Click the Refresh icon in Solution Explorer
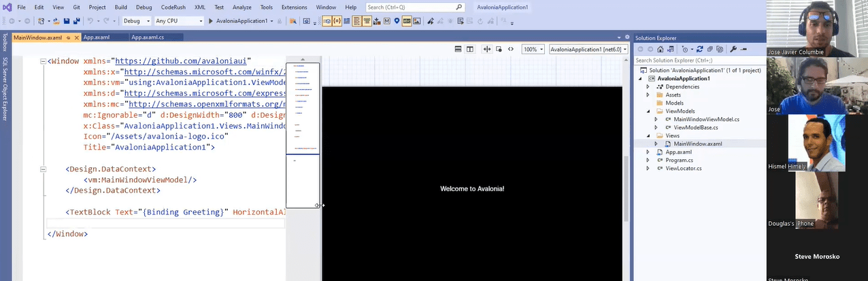868x281 pixels. tap(701, 49)
